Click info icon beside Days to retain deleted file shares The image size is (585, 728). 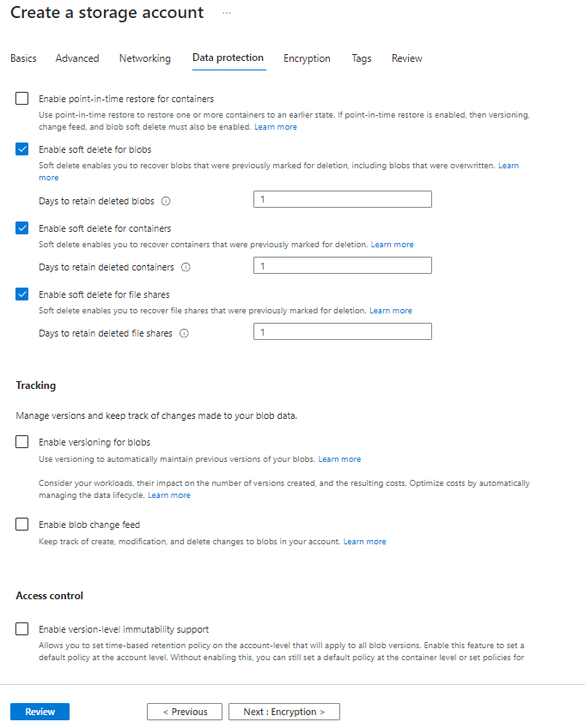point(184,333)
